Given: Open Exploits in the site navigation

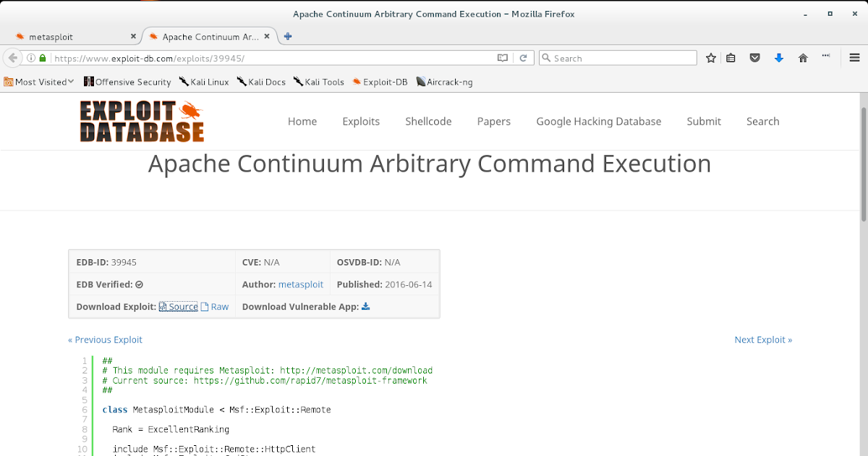Looking at the screenshot, I should 361,122.
